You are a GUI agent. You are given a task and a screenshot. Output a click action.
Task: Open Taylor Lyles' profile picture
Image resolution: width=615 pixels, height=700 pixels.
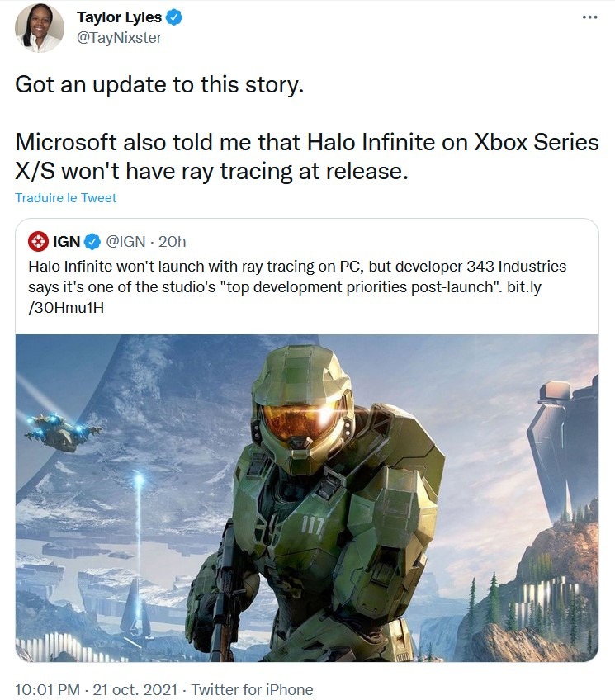pos(40,28)
